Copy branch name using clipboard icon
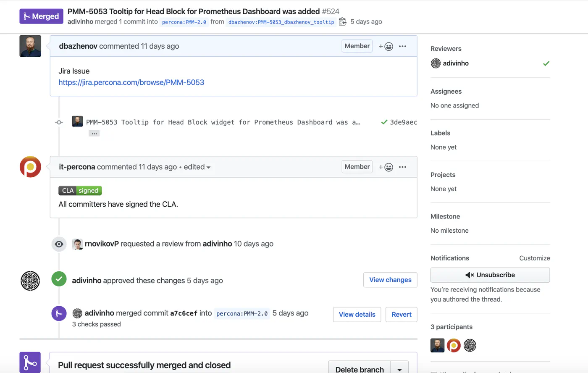588x373 pixels. pyautogui.click(x=342, y=21)
